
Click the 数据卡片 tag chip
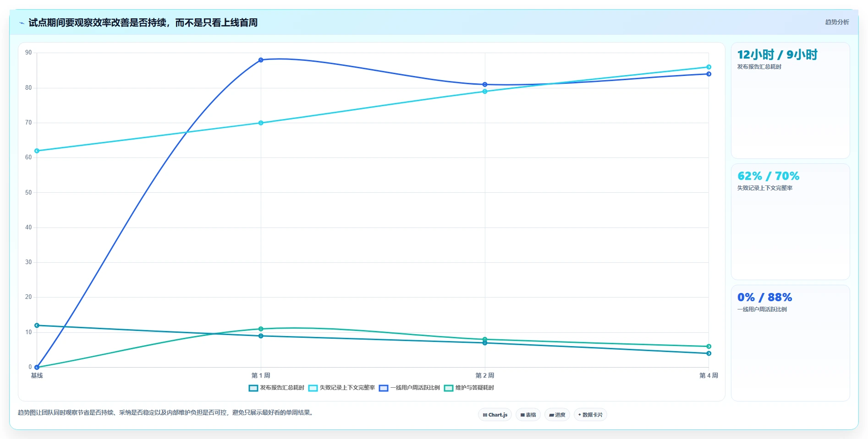point(590,415)
